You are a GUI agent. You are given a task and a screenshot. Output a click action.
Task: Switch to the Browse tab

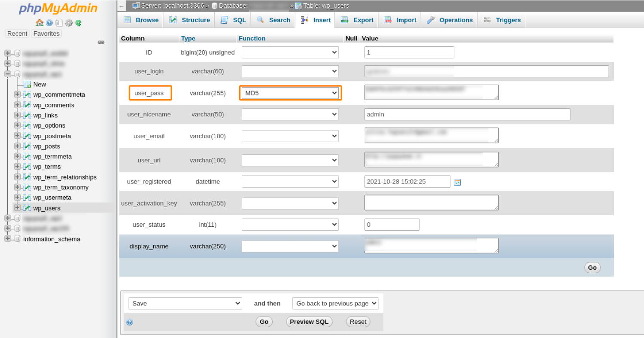coord(141,20)
